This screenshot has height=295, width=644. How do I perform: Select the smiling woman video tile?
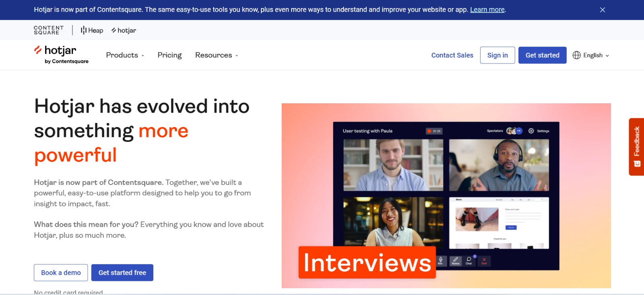coord(393,222)
